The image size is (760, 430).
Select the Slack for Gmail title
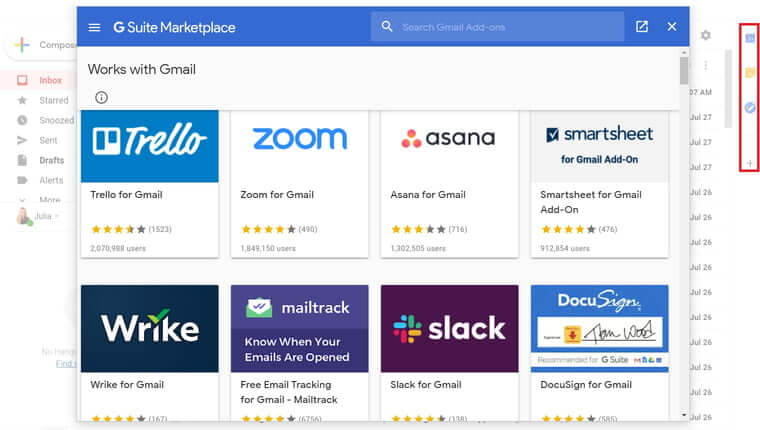click(426, 385)
